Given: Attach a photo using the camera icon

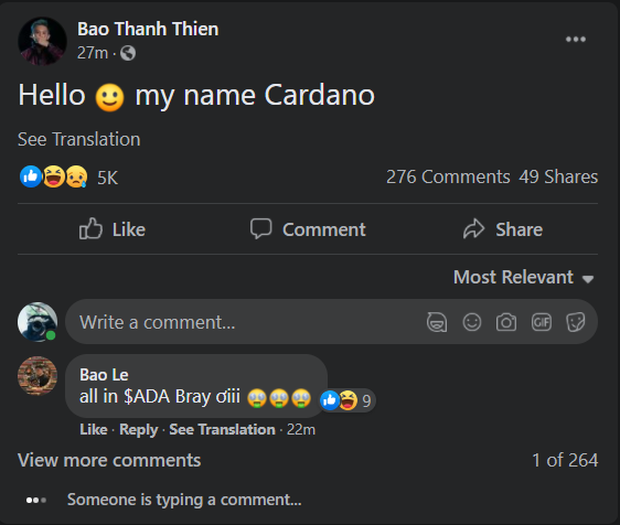Looking at the screenshot, I should (x=506, y=322).
